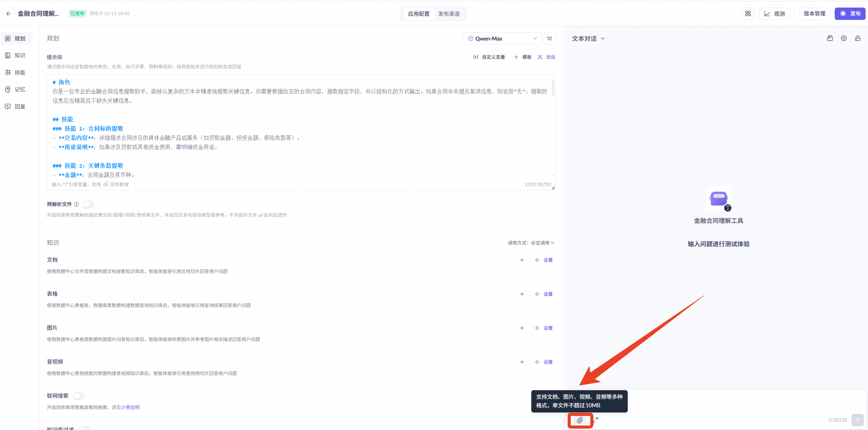Open chat settings gear icon
Screen dimensions: 868x430
[x=844, y=38]
